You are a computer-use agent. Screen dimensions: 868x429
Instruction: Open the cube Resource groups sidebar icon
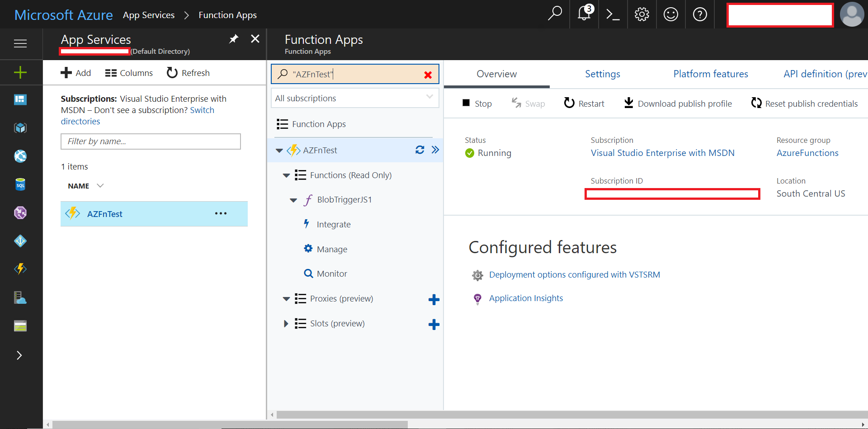[x=20, y=128]
